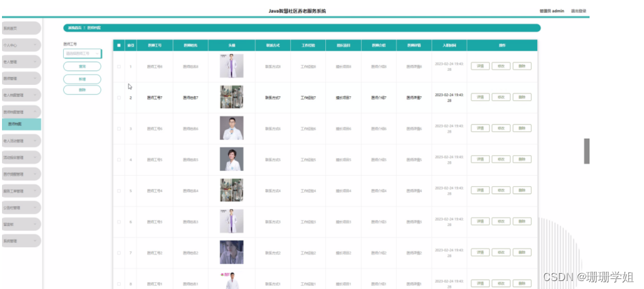Go to 系统首页 in the sidebar
644x289 pixels.
[21, 29]
